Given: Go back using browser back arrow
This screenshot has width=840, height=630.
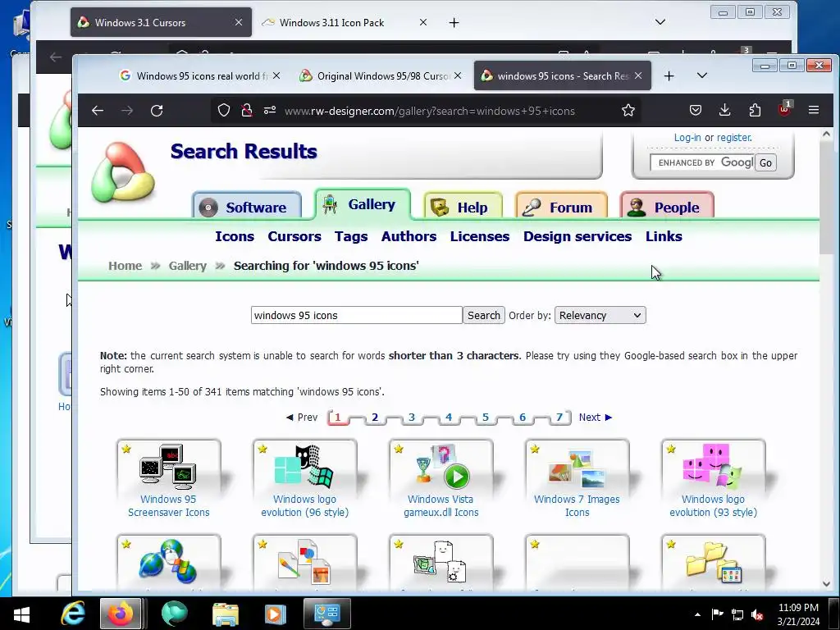Looking at the screenshot, I should pyautogui.click(x=98, y=111).
